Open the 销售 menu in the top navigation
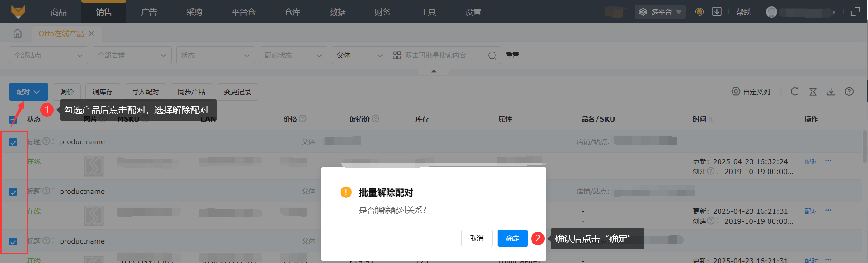Screen dimensions: 868x263 click(x=104, y=12)
